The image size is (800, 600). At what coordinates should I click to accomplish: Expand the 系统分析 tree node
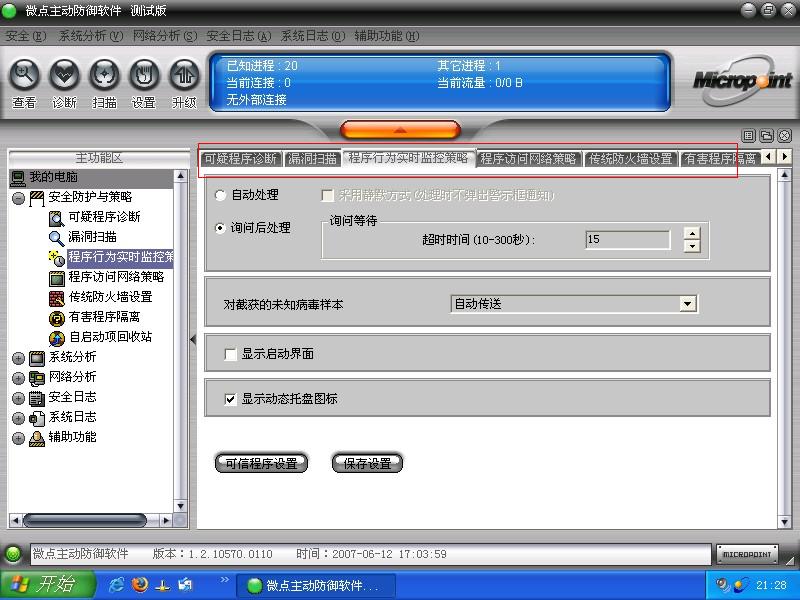(x=18, y=358)
